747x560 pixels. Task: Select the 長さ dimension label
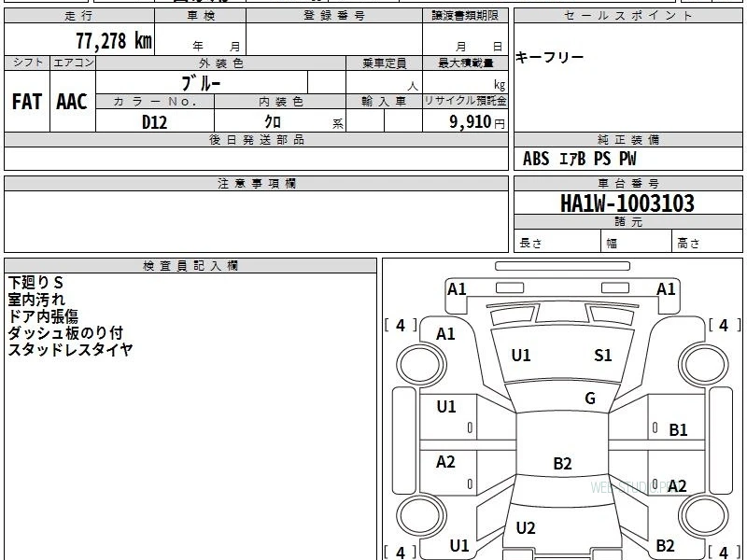530,244
